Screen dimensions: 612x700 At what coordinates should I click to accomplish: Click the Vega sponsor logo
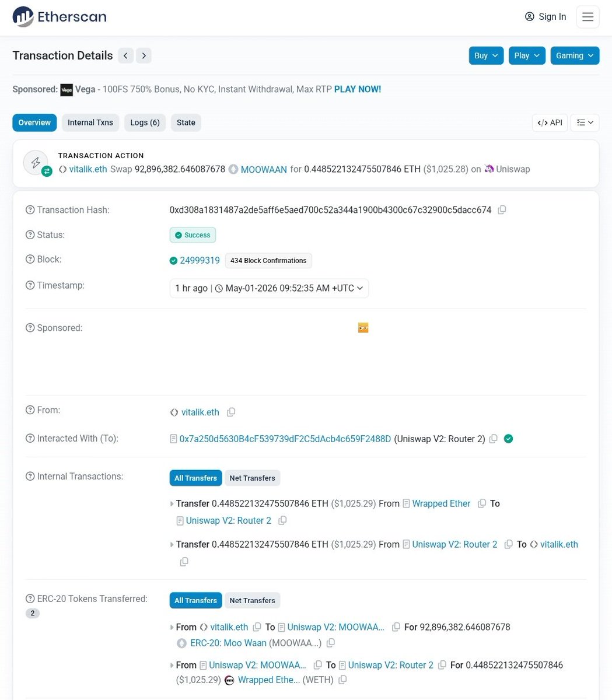(67, 90)
